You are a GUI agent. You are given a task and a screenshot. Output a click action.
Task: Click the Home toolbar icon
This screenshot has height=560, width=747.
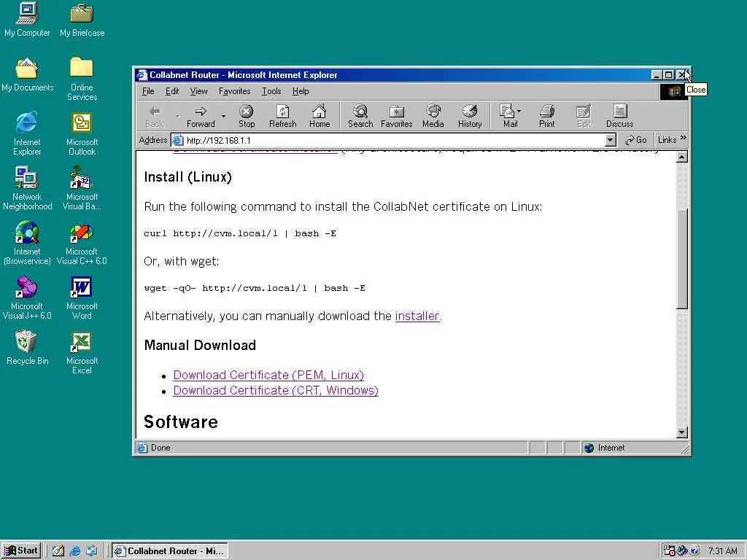(320, 116)
